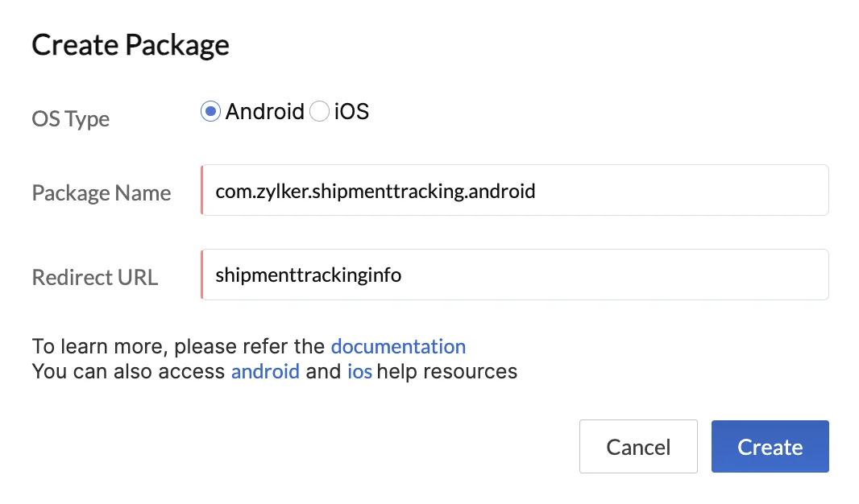
Task: Select the Android radio button
Action: (210, 111)
